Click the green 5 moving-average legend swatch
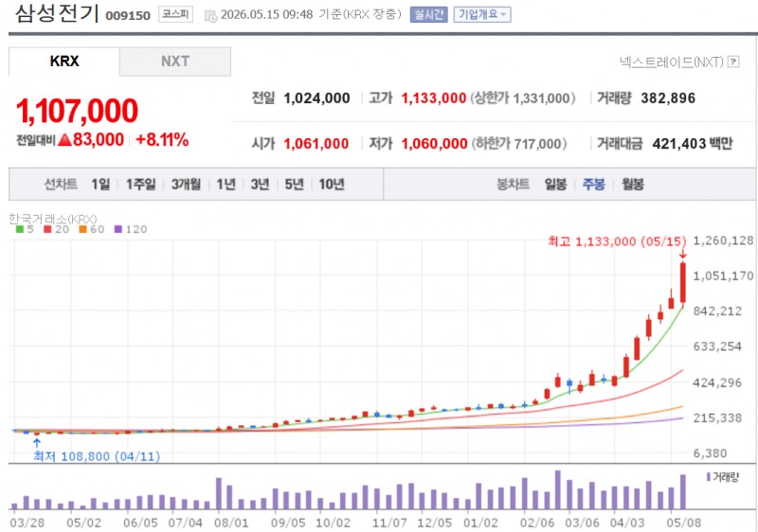758x532 pixels. tap(19, 229)
